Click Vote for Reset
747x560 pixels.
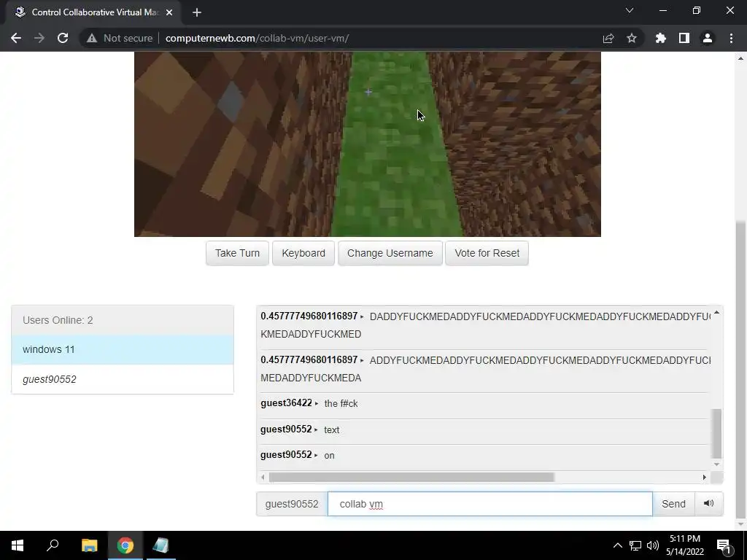click(487, 253)
